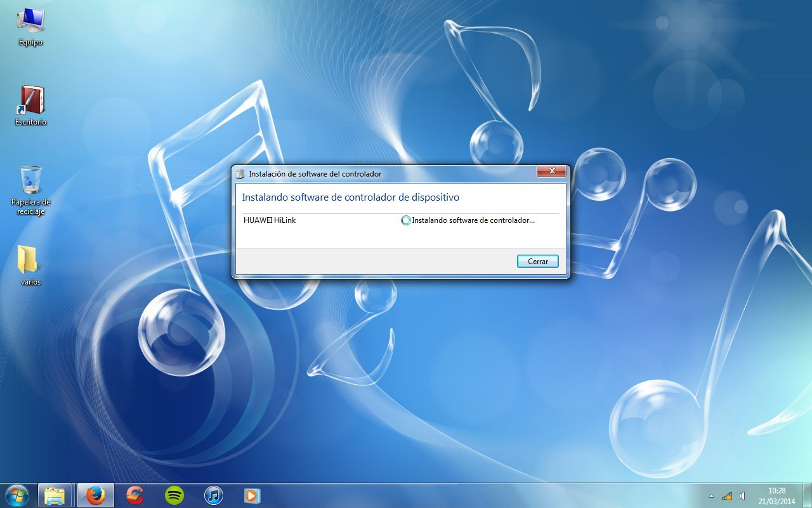The image size is (812, 508).
Task: Show hidden tray icons arrow
Action: tap(711, 496)
